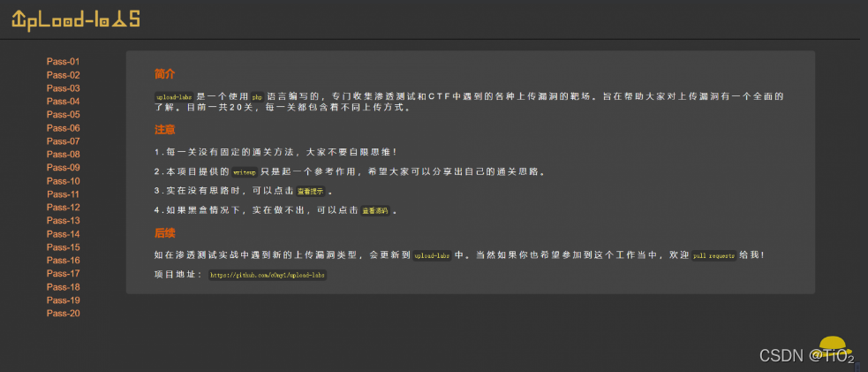The image size is (868, 372).
Task: Select Pass-16 from the level list
Action: click(63, 260)
